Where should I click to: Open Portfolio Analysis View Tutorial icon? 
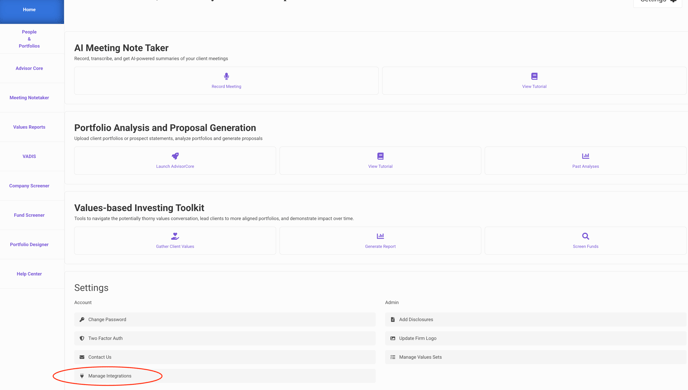380,156
